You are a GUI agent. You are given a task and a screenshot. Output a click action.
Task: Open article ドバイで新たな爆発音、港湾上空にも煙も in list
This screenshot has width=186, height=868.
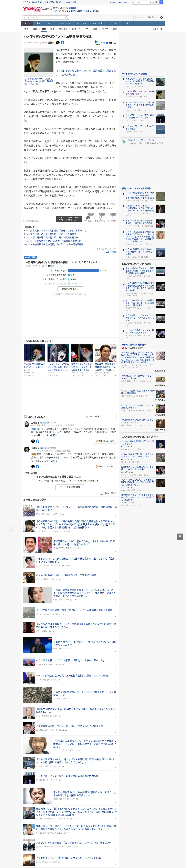pos(74,610)
